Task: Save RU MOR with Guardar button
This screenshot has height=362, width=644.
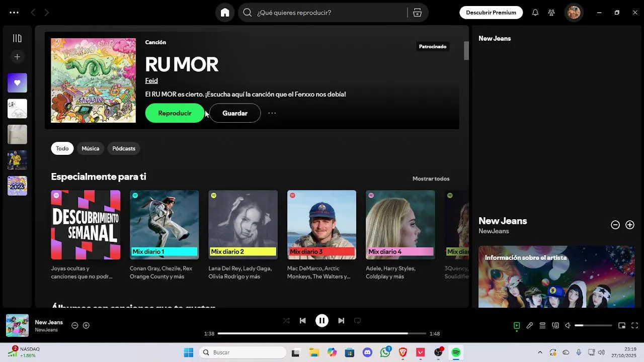Action: click(x=235, y=113)
